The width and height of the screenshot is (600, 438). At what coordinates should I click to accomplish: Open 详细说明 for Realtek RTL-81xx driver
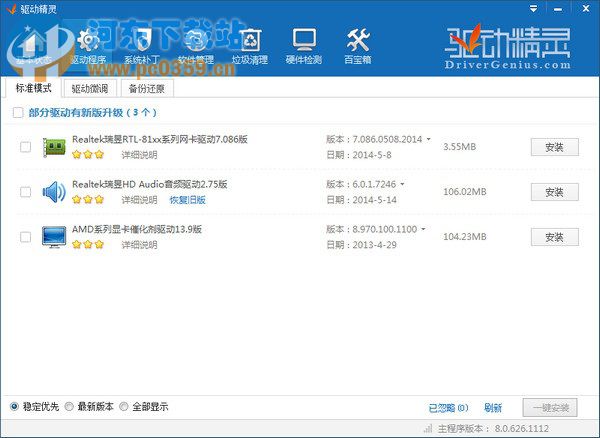point(139,155)
